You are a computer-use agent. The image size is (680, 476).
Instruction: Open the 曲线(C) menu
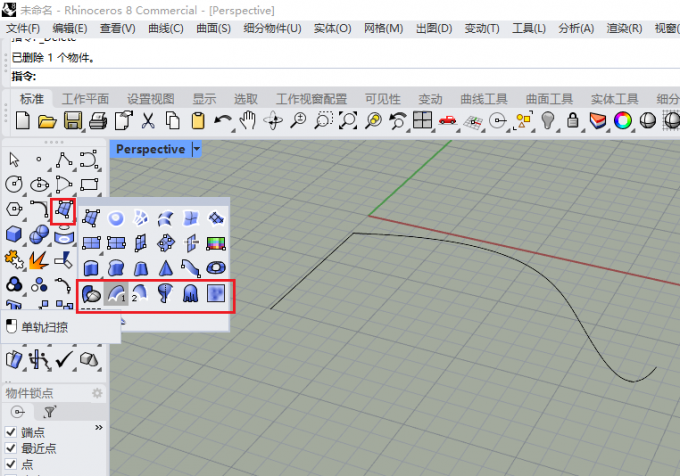point(166,29)
